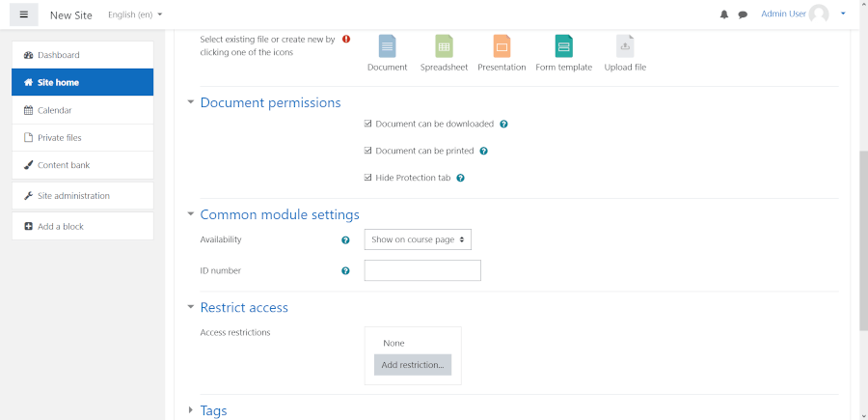
Task: Click the Spreadsheet creation icon
Action: point(444,45)
